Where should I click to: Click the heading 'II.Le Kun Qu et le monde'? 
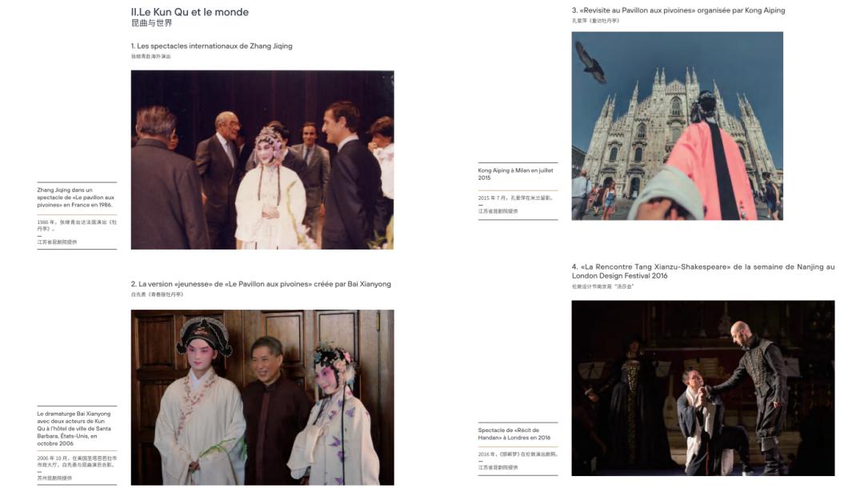pos(190,12)
